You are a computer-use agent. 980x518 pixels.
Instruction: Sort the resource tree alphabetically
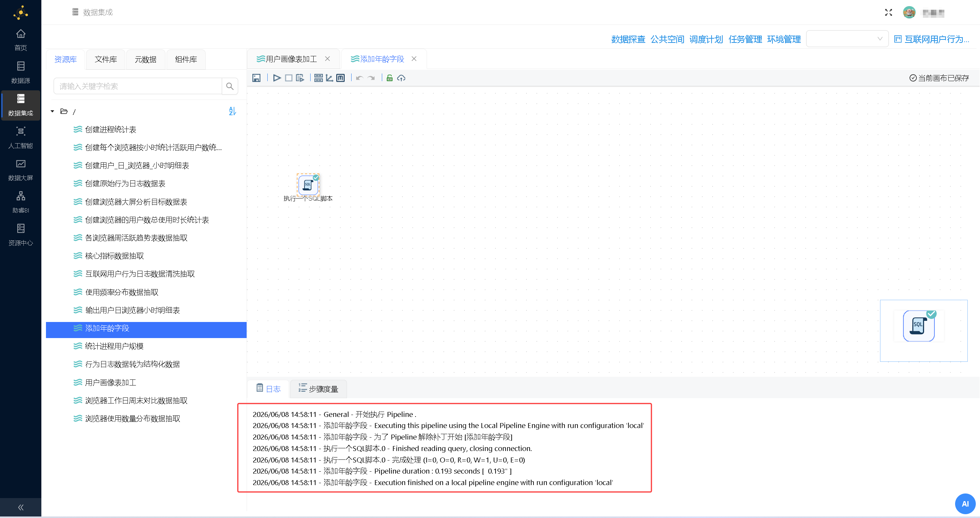[232, 111]
